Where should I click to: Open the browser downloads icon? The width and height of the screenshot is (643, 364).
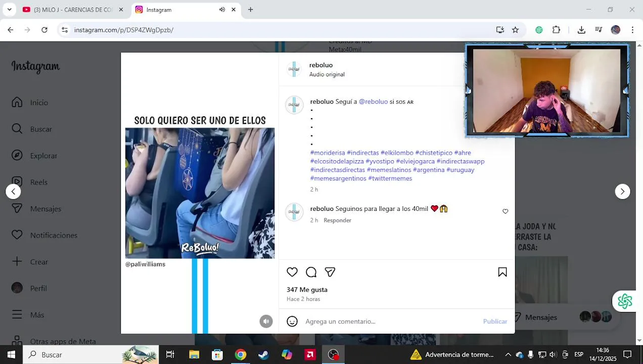(x=581, y=30)
